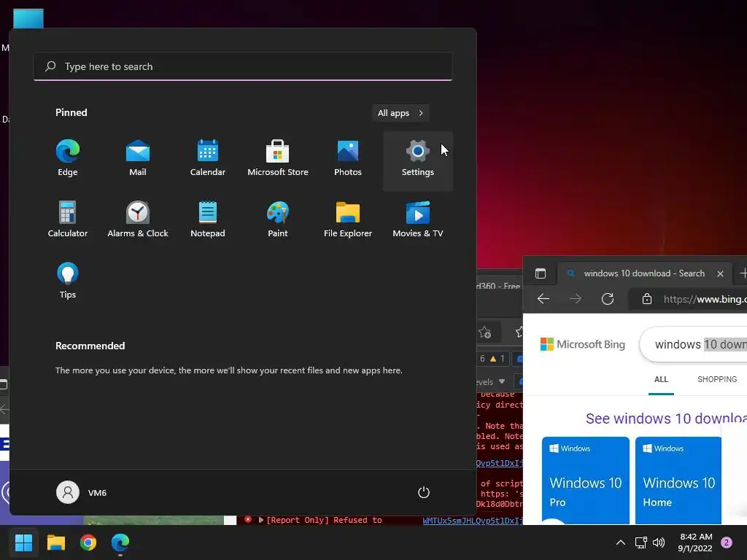Open the network status tray icon
747x560 pixels.
pyautogui.click(x=640, y=542)
